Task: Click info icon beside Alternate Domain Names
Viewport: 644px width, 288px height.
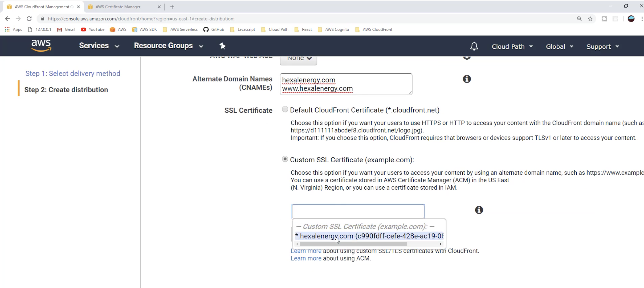Action: (x=467, y=79)
